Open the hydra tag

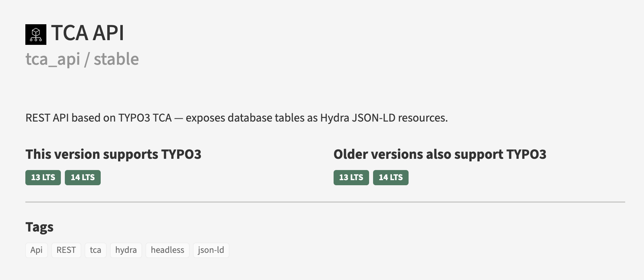pyautogui.click(x=126, y=250)
